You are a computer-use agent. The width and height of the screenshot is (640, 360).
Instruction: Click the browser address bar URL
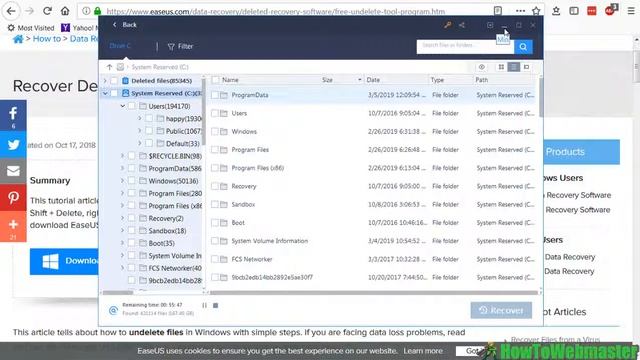click(x=276, y=11)
